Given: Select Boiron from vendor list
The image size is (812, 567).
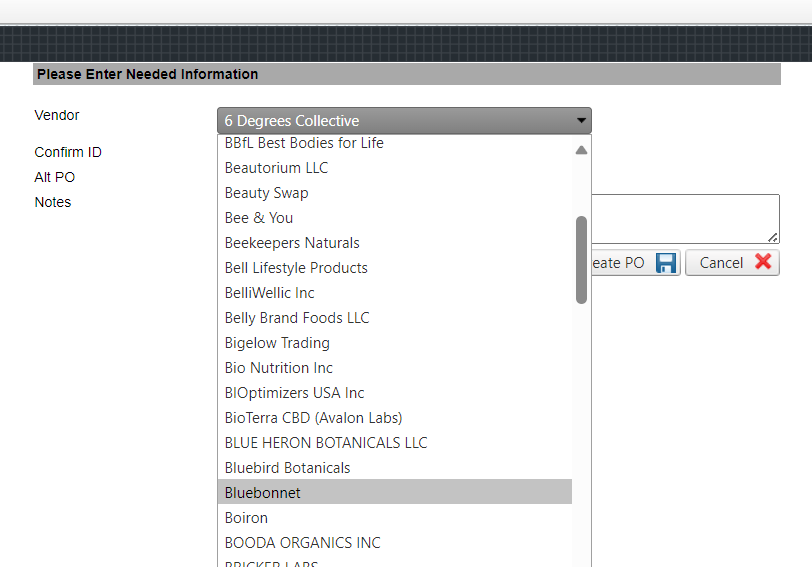Looking at the screenshot, I should coord(395,517).
